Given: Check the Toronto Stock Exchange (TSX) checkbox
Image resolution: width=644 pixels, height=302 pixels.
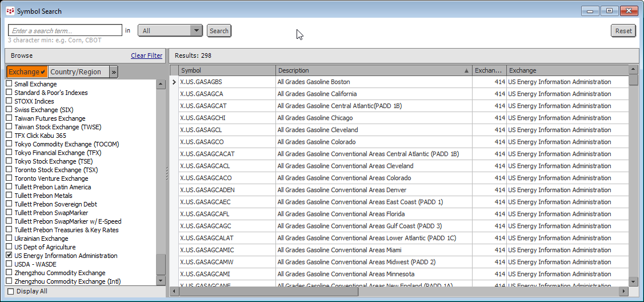Looking at the screenshot, I should coord(9,170).
